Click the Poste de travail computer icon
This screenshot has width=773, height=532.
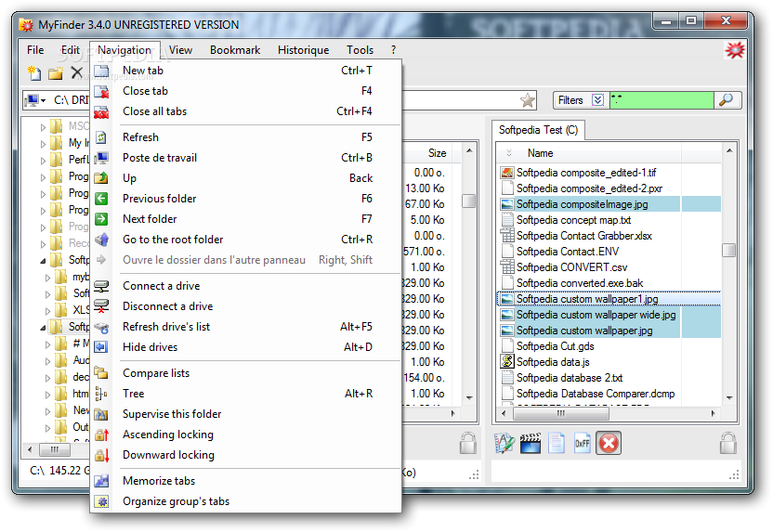point(101,158)
